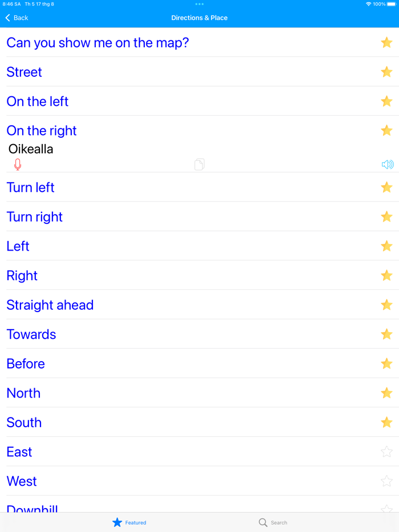The image size is (399, 532).
Task: Tap the star icon beside Before
Action: (386, 363)
